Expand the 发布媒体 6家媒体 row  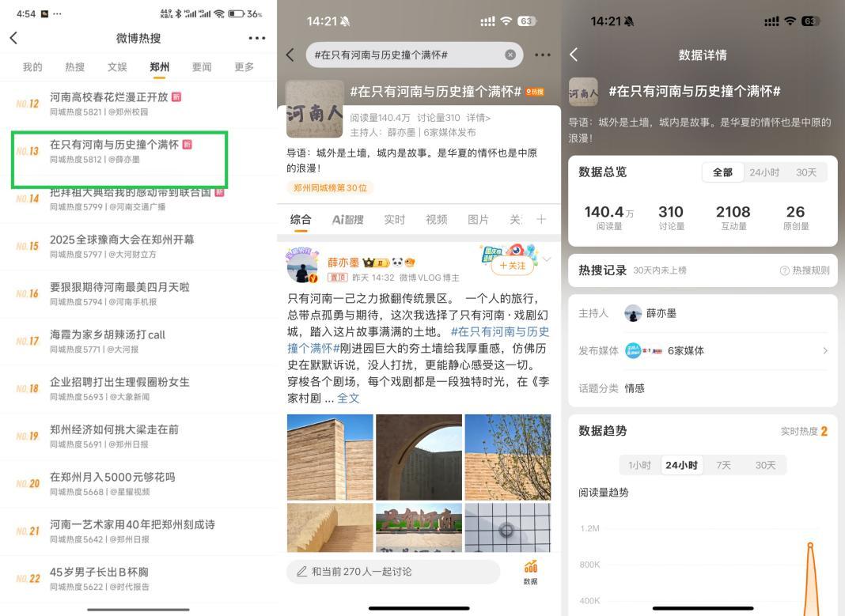(x=823, y=350)
